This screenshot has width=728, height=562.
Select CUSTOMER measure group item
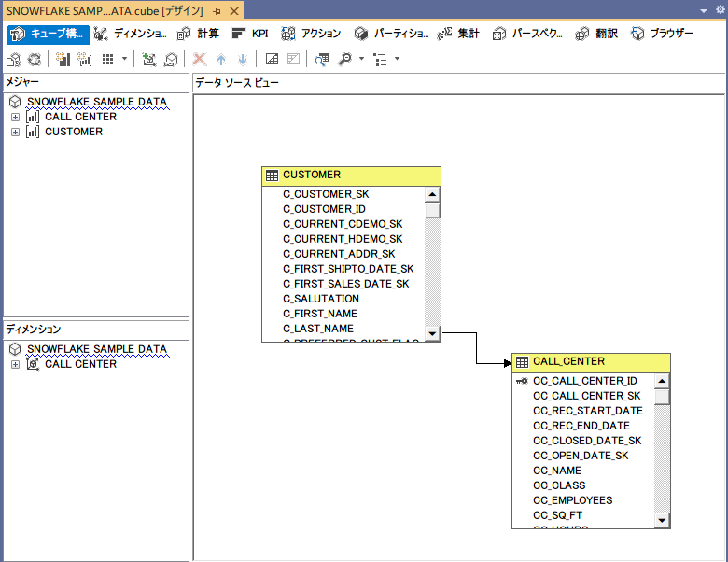pos(74,132)
